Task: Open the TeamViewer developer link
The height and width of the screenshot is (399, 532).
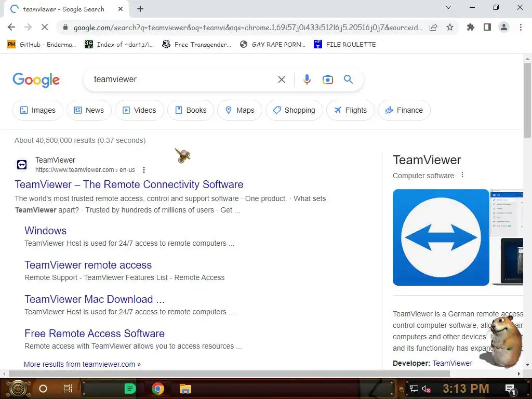Action: click(x=453, y=363)
